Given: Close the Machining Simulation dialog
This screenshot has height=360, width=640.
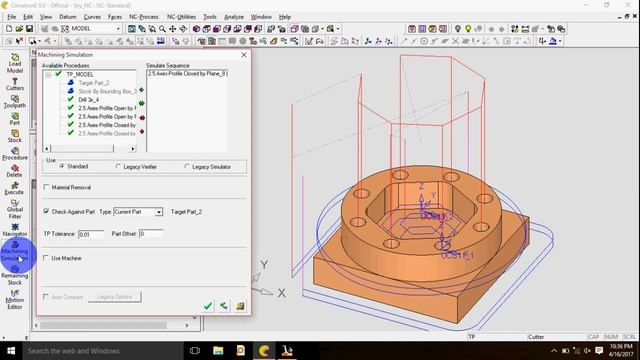Looking at the screenshot, I should (x=244, y=55).
